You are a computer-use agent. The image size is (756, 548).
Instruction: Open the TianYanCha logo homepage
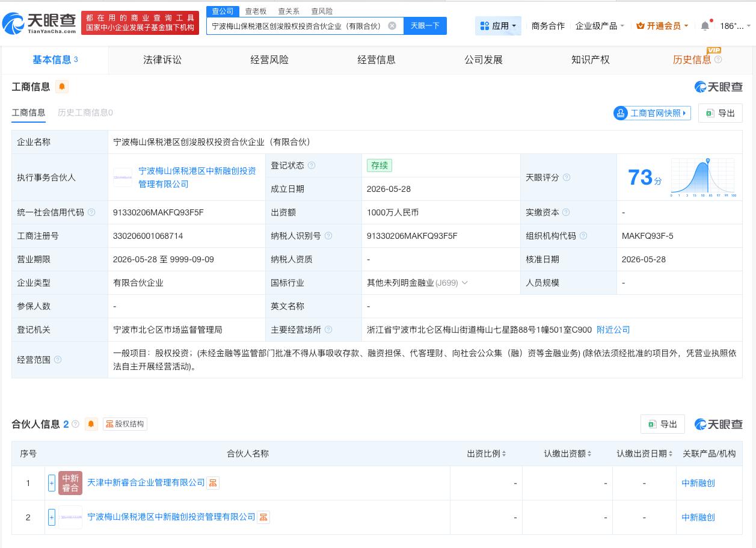pyautogui.click(x=39, y=23)
